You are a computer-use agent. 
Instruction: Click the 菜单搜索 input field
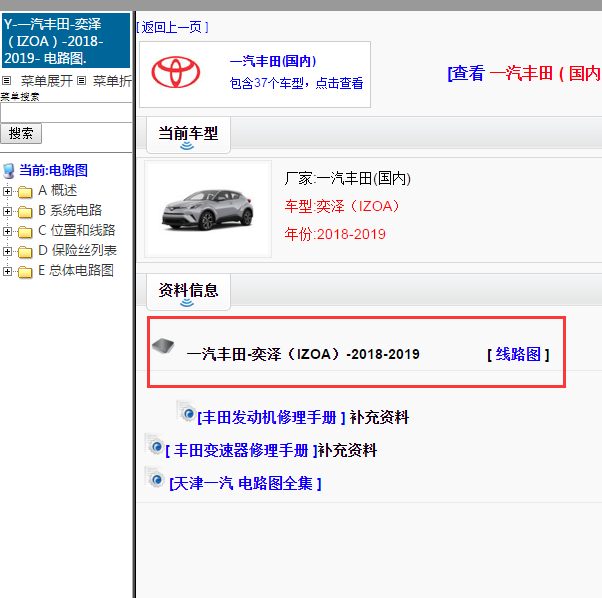(66, 113)
